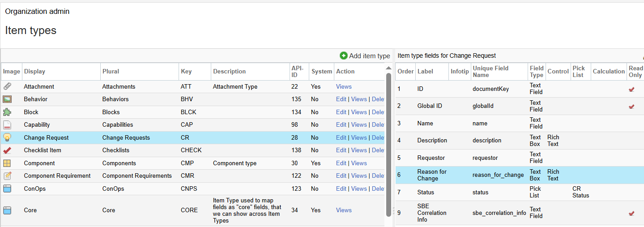Click the Display column header

[x=34, y=72]
